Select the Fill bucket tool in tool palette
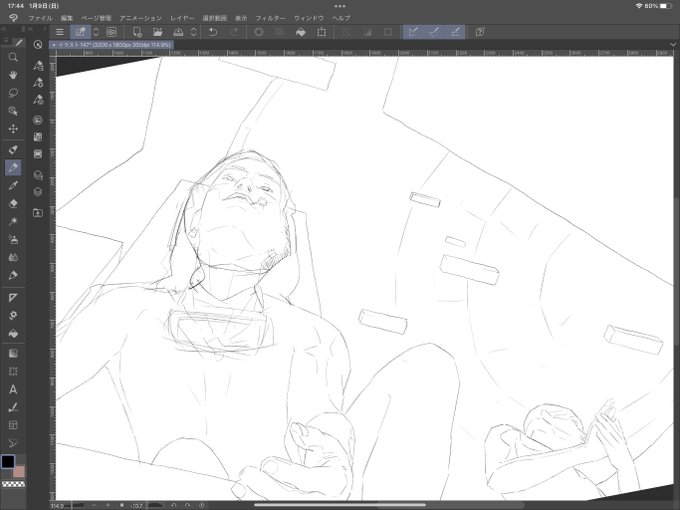This screenshot has height=510, width=680. (x=13, y=333)
